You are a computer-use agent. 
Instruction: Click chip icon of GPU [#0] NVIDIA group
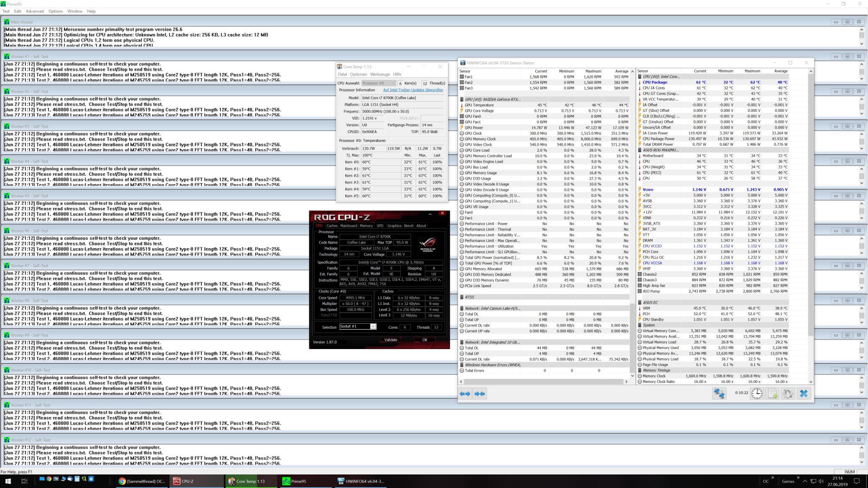(462, 99)
